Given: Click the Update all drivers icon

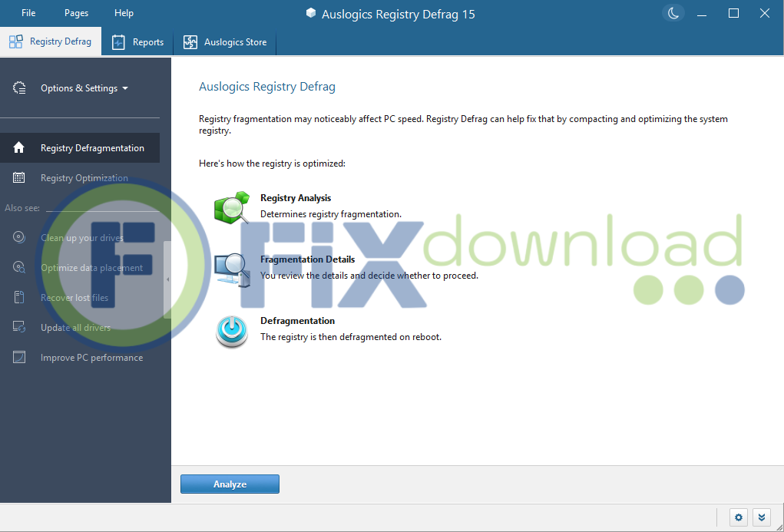Looking at the screenshot, I should (19, 328).
